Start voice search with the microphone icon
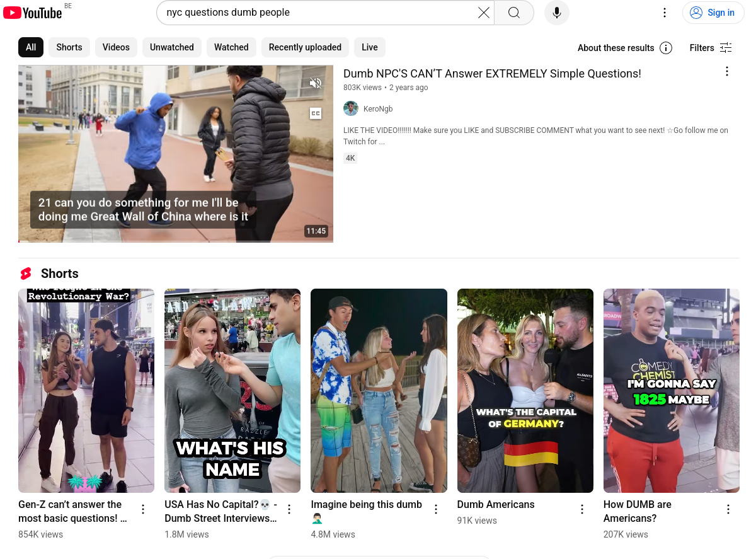Image resolution: width=756 pixels, height=559 pixels. coord(557,13)
